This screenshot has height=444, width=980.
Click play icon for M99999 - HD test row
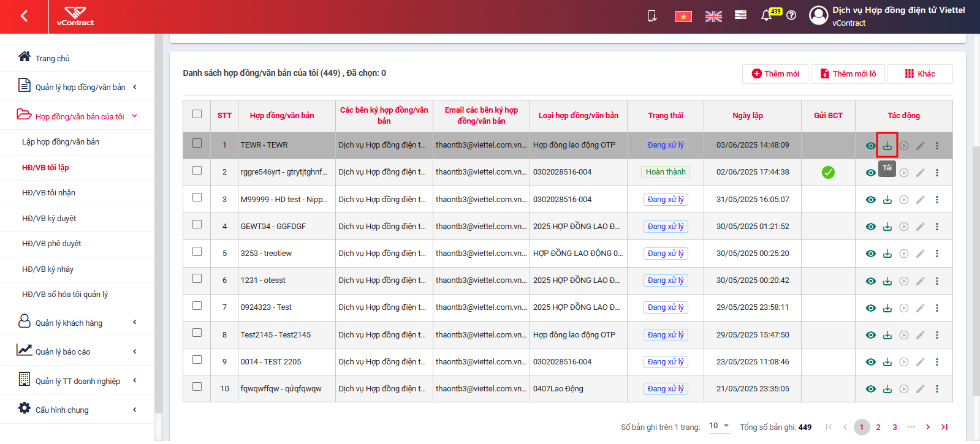[x=903, y=200]
